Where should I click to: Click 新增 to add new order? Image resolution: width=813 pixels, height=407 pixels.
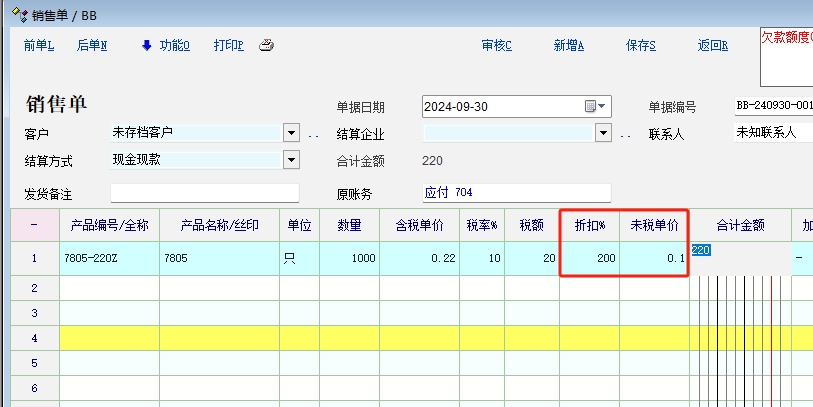coord(568,45)
